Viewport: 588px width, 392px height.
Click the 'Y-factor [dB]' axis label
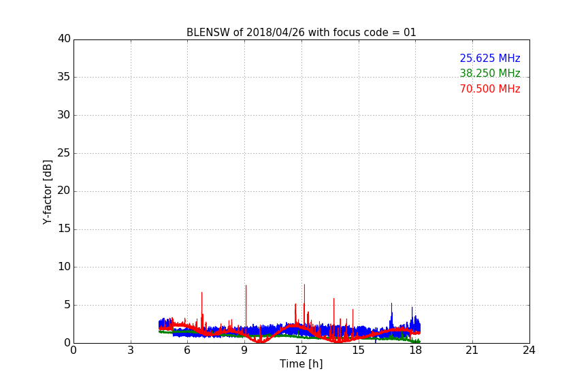click(47, 192)
